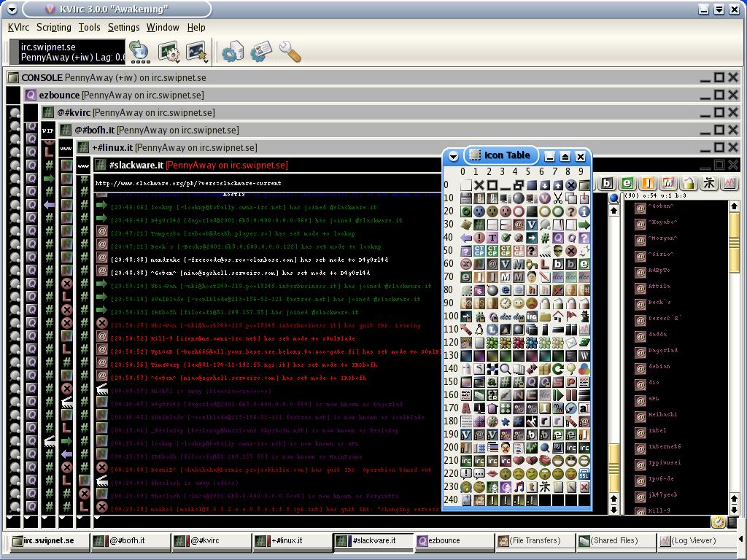Click the wrench configuration icon in the toolbar
This screenshot has height=560, width=747.
click(290, 52)
